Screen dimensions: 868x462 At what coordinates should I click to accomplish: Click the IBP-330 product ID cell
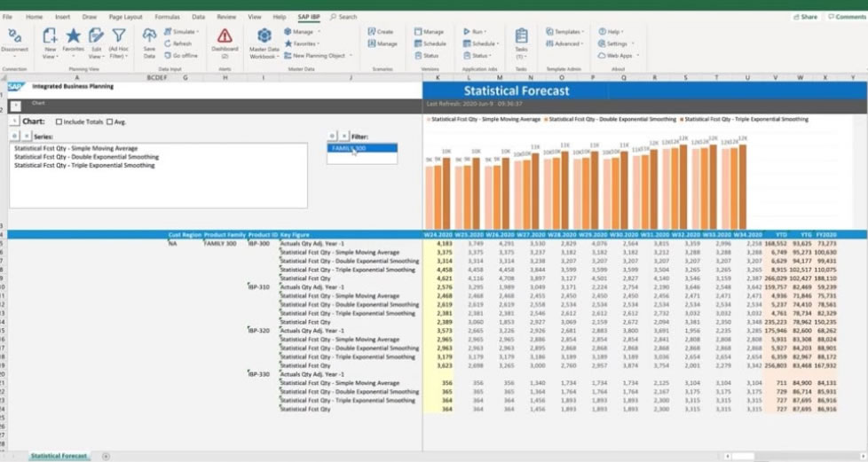click(x=258, y=374)
